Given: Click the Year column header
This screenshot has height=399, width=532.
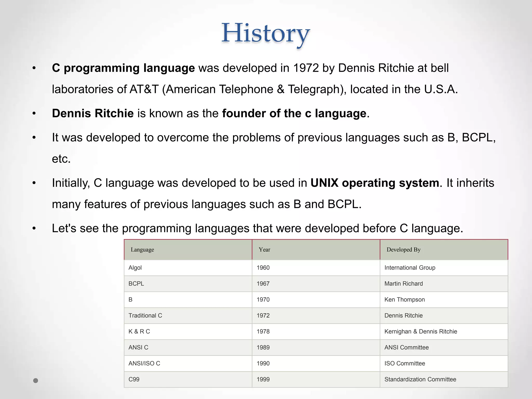Looking at the screenshot, I should (264, 250).
